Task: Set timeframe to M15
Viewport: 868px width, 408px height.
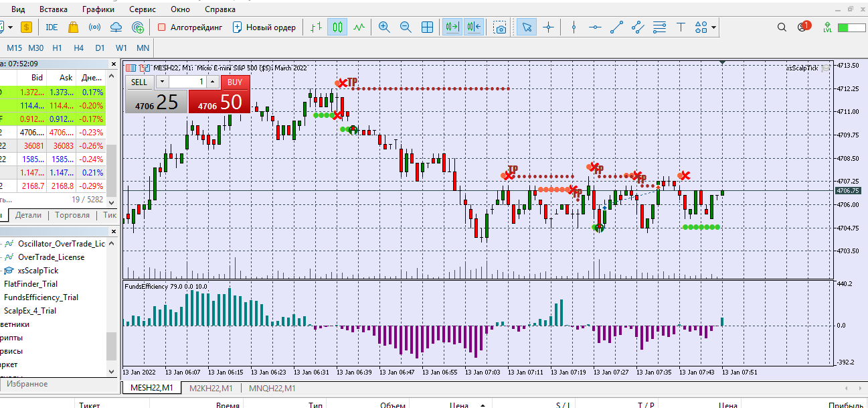Action: coord(14,48)
